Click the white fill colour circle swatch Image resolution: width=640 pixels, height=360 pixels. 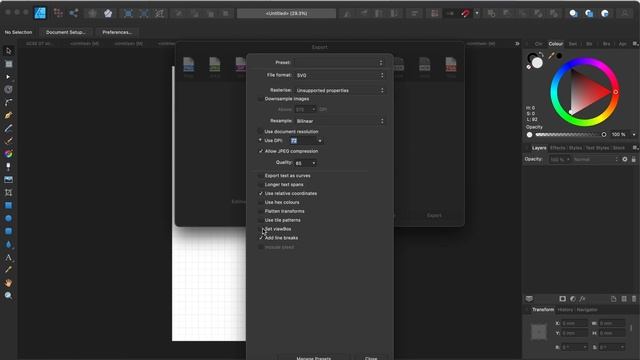tap(538, 63)
